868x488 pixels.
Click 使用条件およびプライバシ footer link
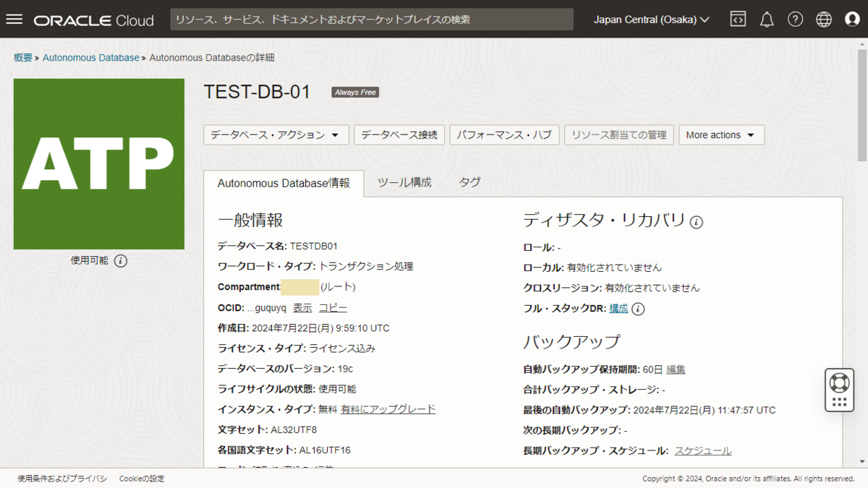(62, 479)
